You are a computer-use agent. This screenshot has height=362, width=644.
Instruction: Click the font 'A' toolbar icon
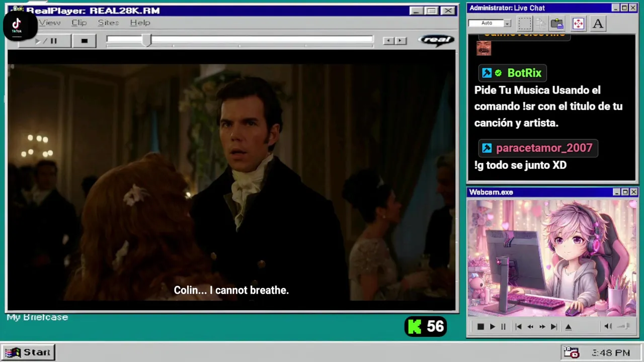(x=598, y=23)
